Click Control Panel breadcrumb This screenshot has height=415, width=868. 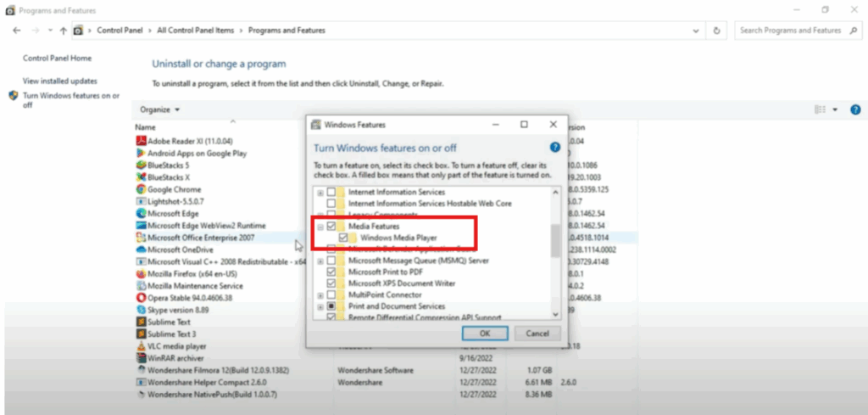pyautogui.click(x=120, y=31)
